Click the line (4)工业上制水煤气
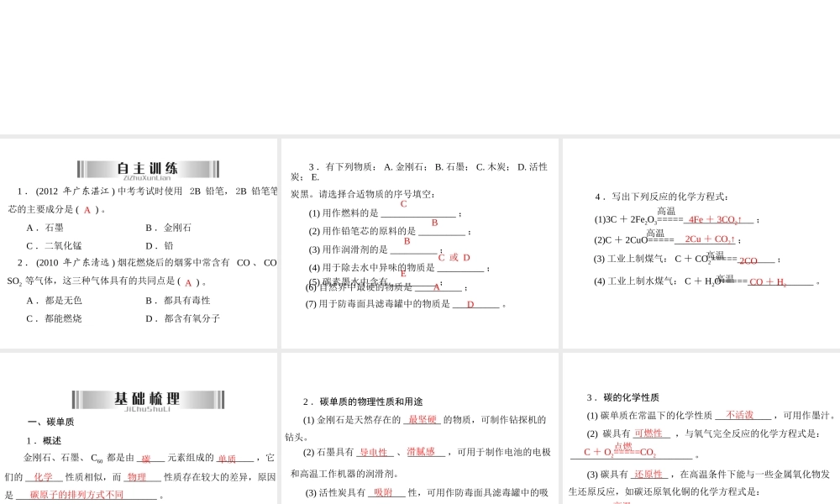The width and height of the screenshot is (840, 504). click(707, 281)
